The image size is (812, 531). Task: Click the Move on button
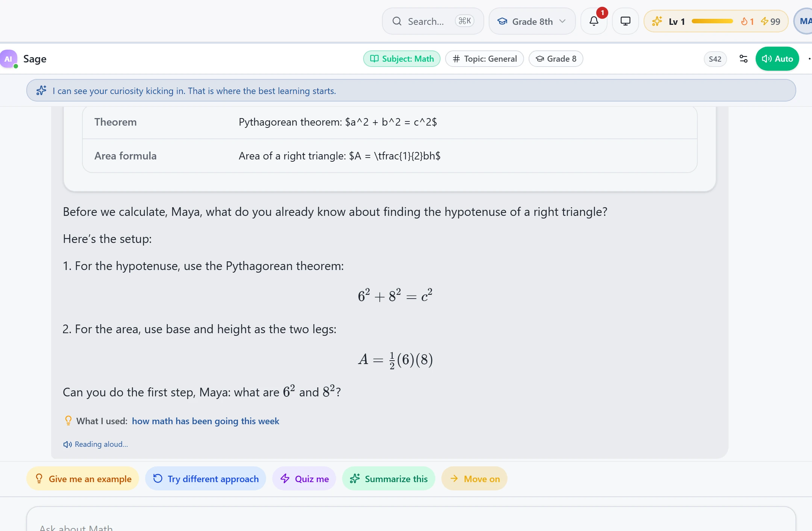tap(474, 478)
